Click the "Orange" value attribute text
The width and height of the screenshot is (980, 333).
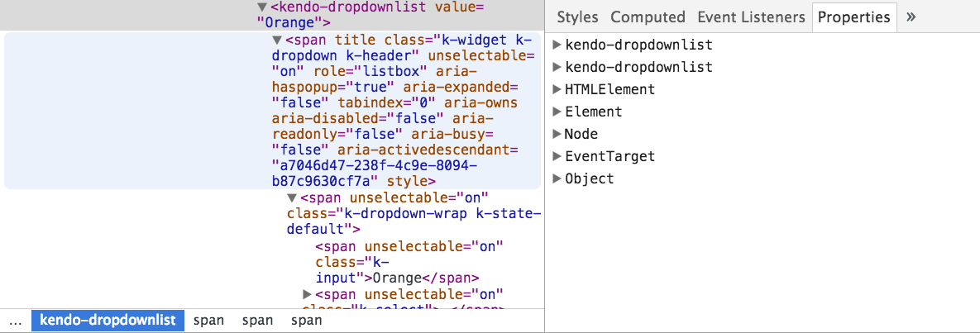tap(289, 23)
